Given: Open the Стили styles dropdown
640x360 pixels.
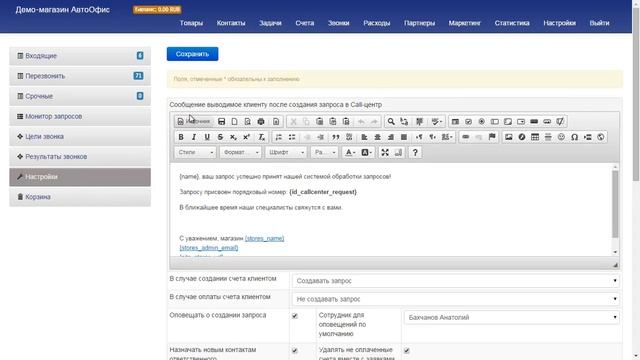Looking at the screenshot, I should (x=196, y=153).
